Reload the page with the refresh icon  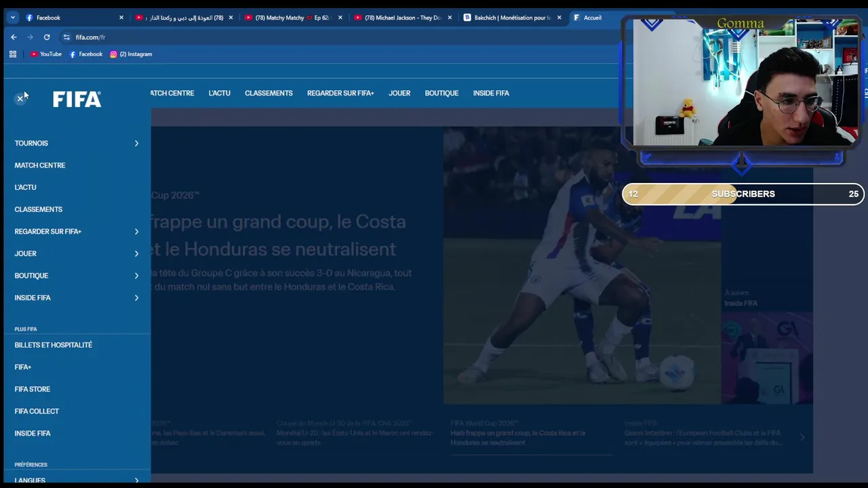[x=47, y=37]
